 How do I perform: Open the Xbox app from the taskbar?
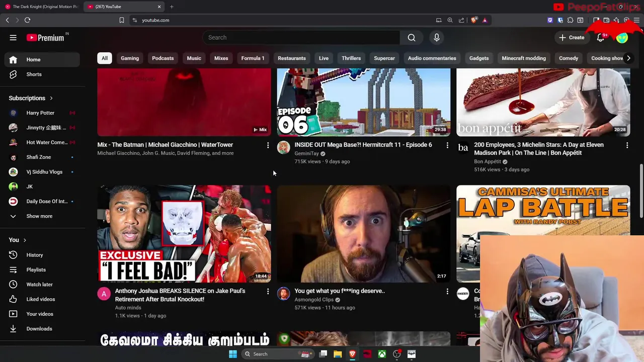click(382, 354)
